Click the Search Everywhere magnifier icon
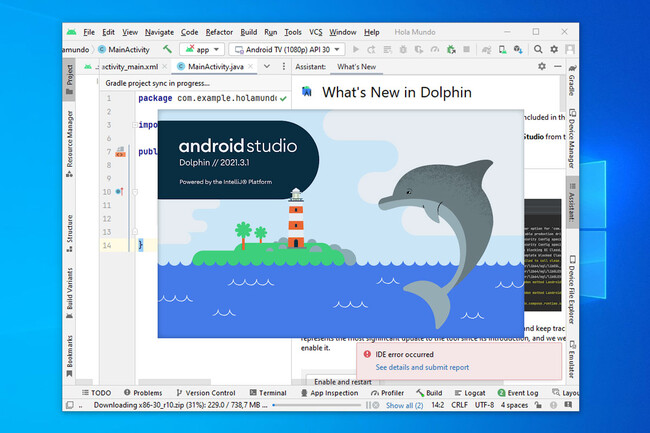This screenshot has width=650, height=433. point(538,49)
